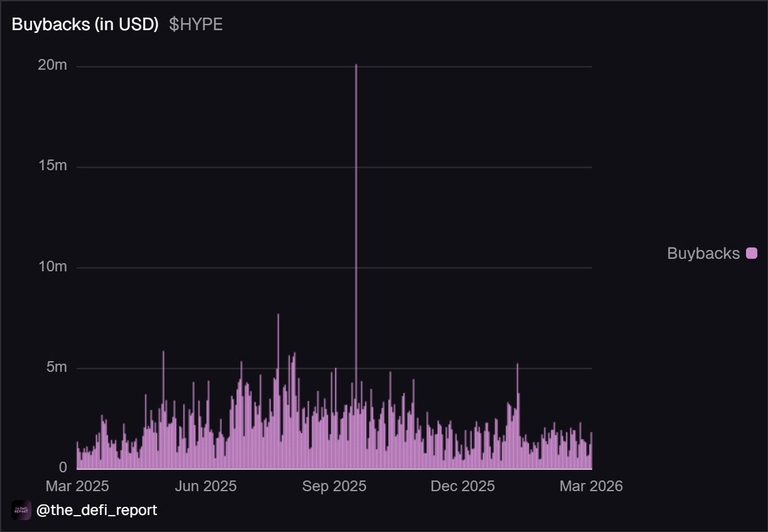Click the Dec 2025 x-axis label

pyautogui.click(x=463, y=486)
